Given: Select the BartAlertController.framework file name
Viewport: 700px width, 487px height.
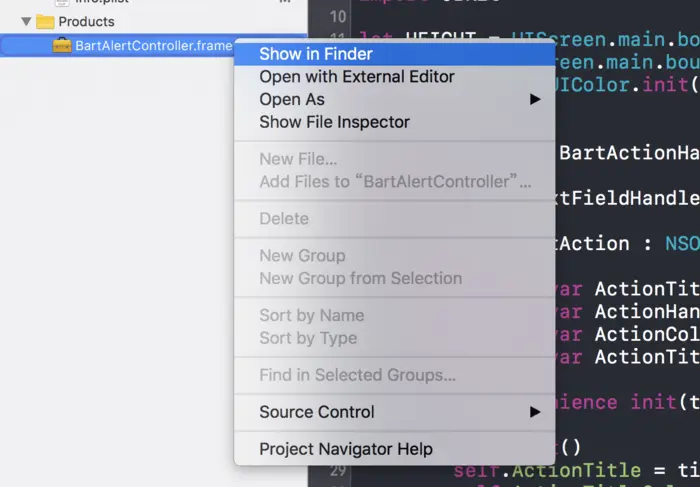Looking at the screenshot, I should [x=152, y=45].
